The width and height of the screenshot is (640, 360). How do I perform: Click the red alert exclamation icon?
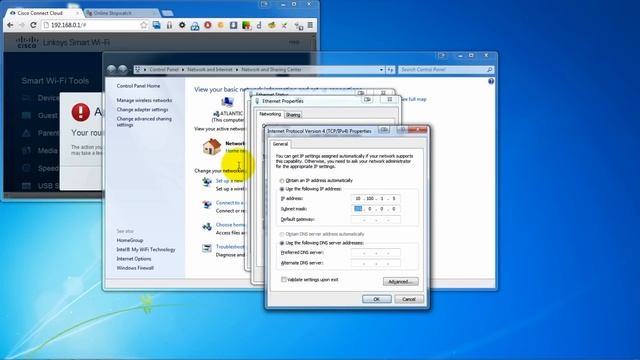pos(80,112)
